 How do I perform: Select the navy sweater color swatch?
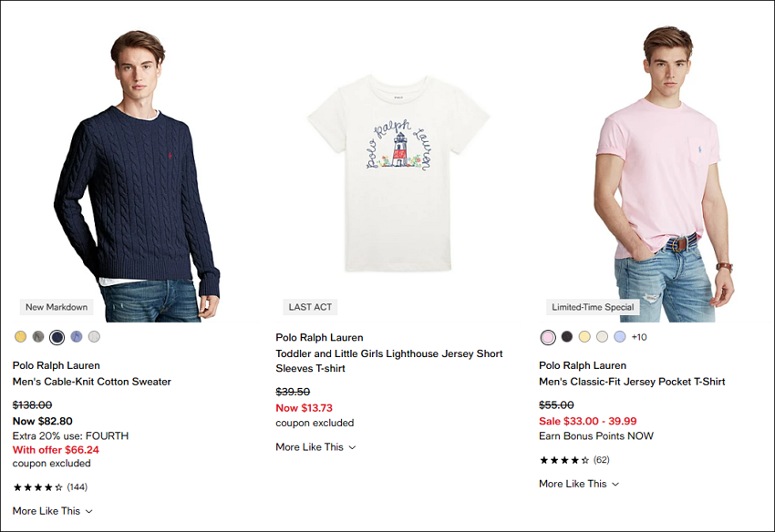[x=57, y=337]
